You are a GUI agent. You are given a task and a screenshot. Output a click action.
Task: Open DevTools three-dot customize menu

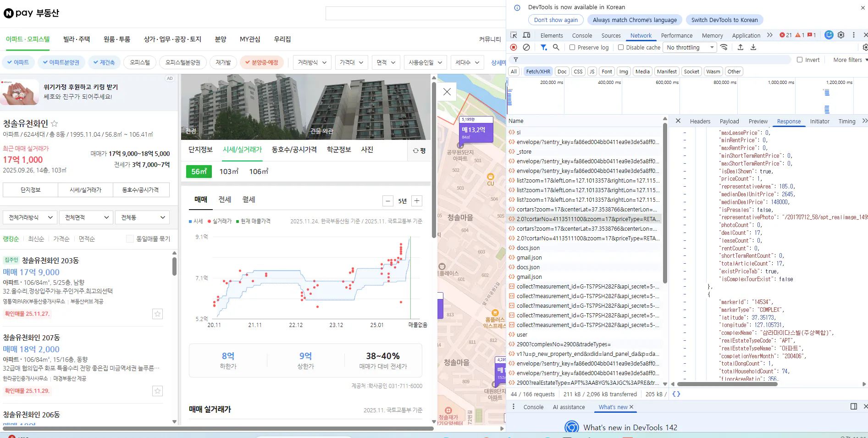point(853,35)
